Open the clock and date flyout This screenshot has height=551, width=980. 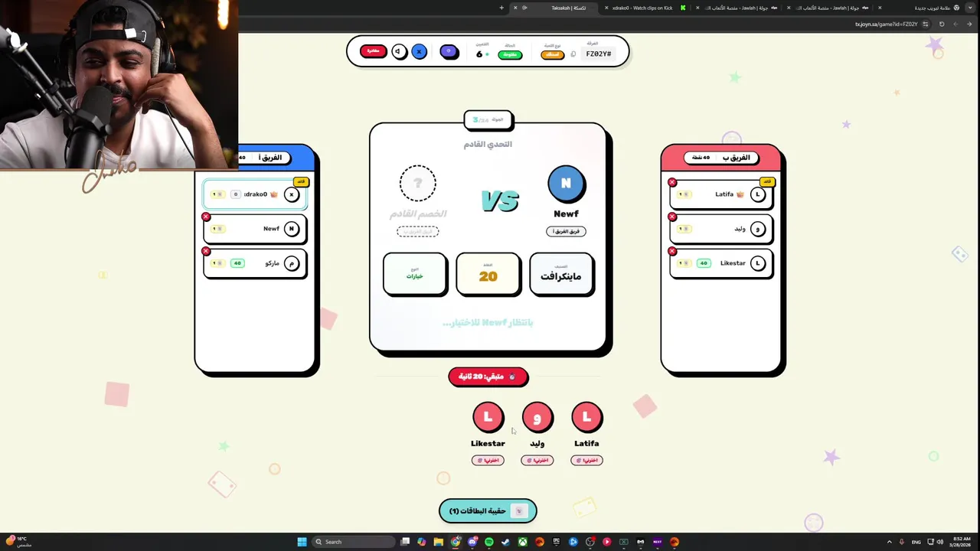(x=960, y=542)
